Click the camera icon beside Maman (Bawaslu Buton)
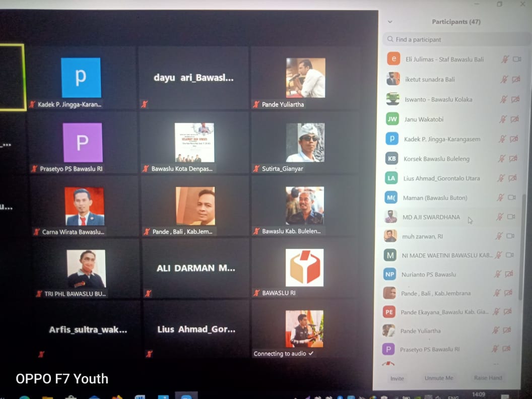 [x=511, y=197]
